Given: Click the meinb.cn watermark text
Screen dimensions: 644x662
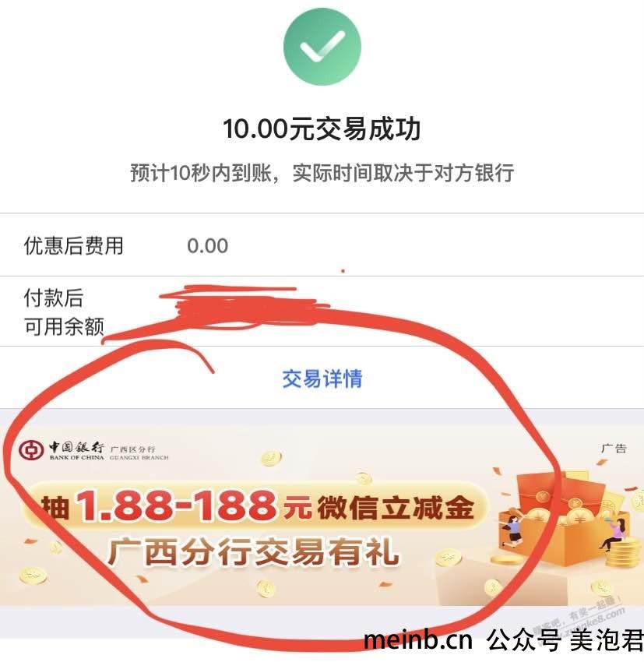Looking at the screenshot, I should coord(417,639).
